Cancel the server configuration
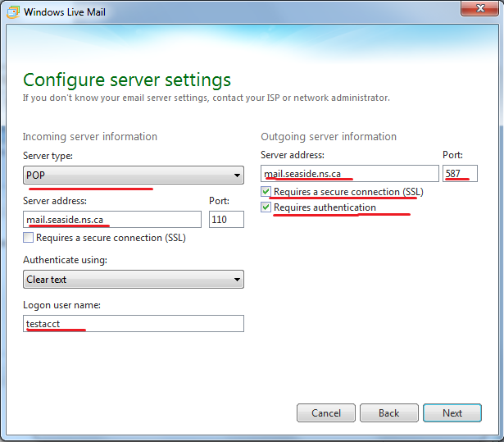The width and height of the screenshot is (504, 442). [326, 413]
